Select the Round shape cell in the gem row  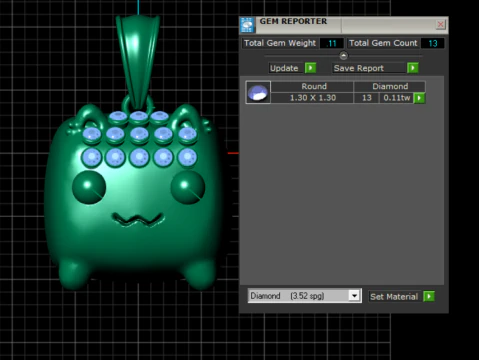[x=314, y=86]
